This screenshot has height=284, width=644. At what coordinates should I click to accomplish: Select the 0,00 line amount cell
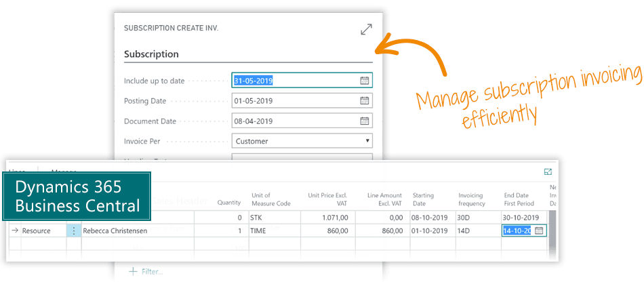coord(383,218)
